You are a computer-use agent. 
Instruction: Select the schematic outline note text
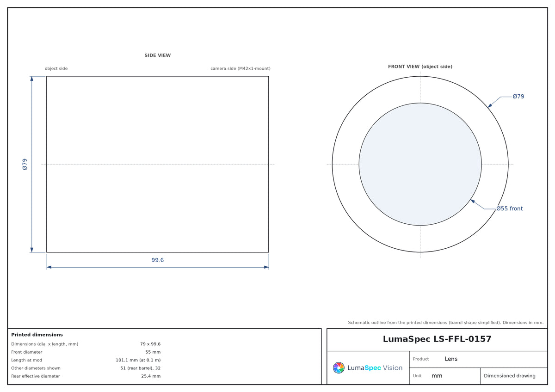pos(446,323)
